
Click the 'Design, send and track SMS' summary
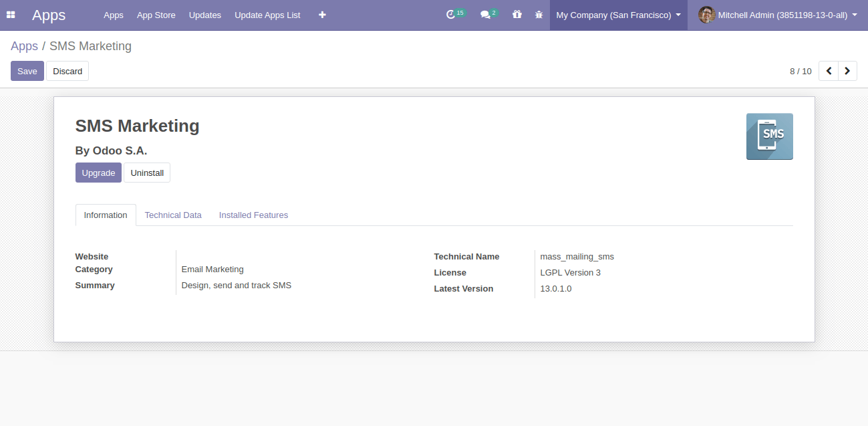click(237, 286)
